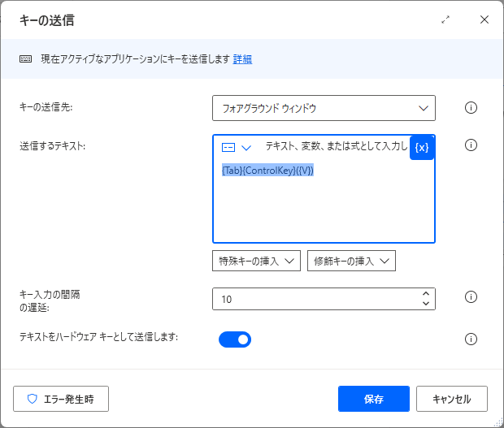Toggle テキストをハードウェア キーとして送信 switch
Image resolution: width=504 pixels, height=428 pixels.
(x=235, y=339)
